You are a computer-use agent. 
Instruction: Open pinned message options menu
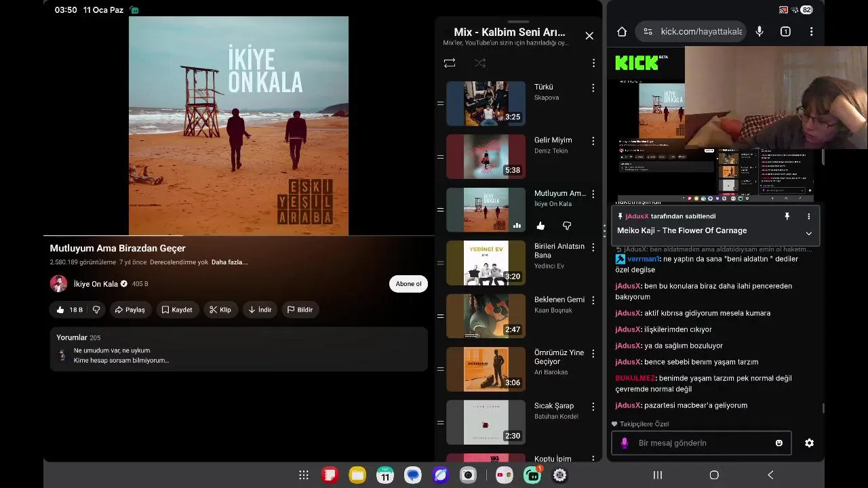tap(808, 216)
